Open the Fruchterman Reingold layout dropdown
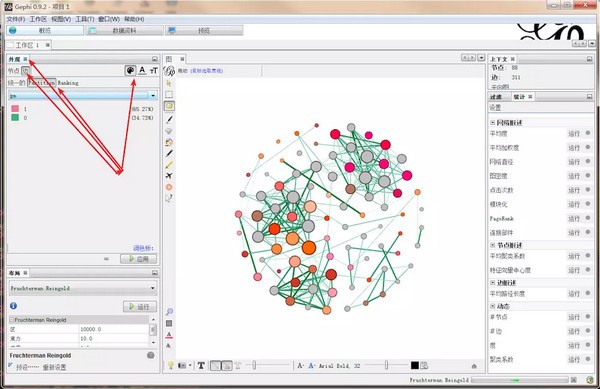 [x=83, y=288]
